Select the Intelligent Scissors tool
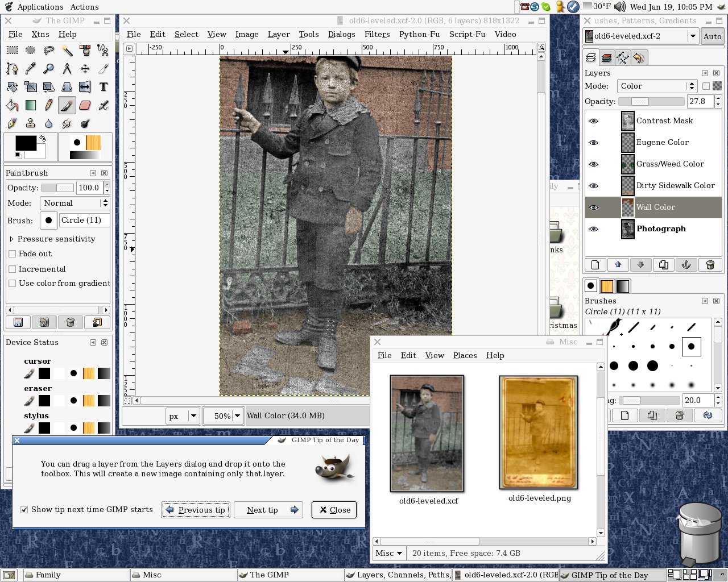 104,51
